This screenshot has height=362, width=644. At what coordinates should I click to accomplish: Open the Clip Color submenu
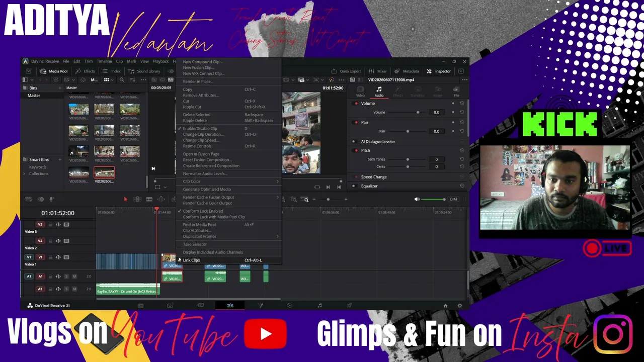pyautogui.click(x=228, y=182)
